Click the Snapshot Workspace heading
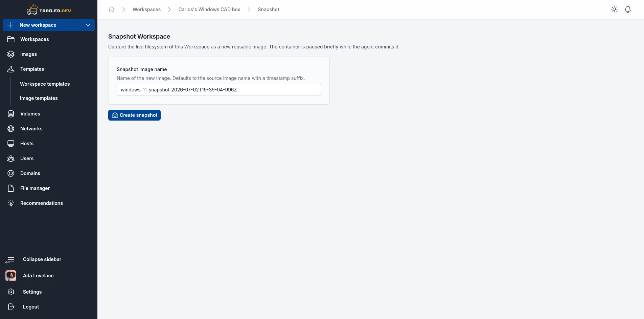This screenshot has width=644, height=319. point(139,37)
